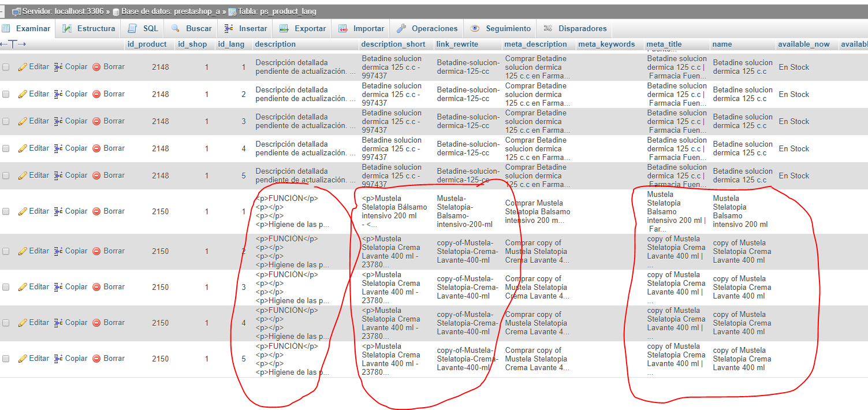The width and height of the screenshot is (868, 410).
Task: Click Editar for product 2150 language 4
Action: tap(33, 323)
